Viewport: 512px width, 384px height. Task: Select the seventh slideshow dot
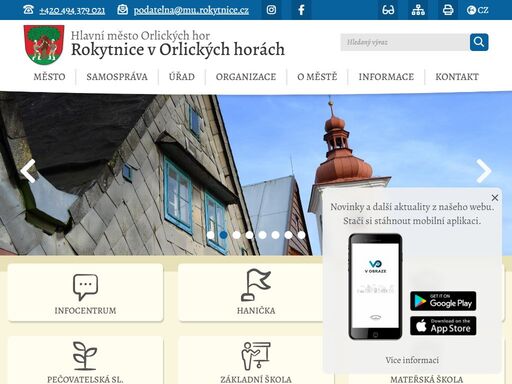click(x=289, y=235)
